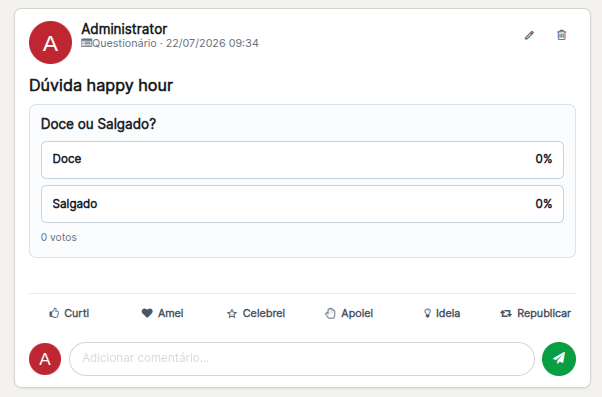Viewport: 602px width, 397px height.
Task: Click the Administrator author name
Action: 124,29
